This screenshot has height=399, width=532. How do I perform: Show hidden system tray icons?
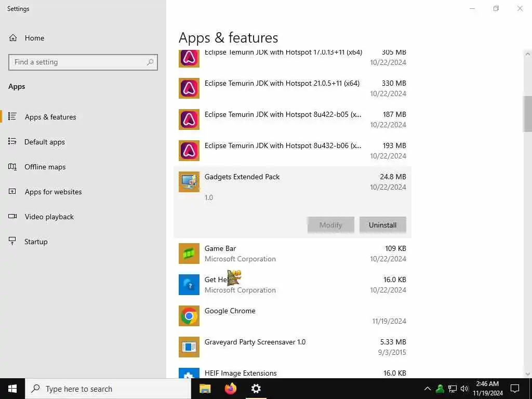click(428, 389)
